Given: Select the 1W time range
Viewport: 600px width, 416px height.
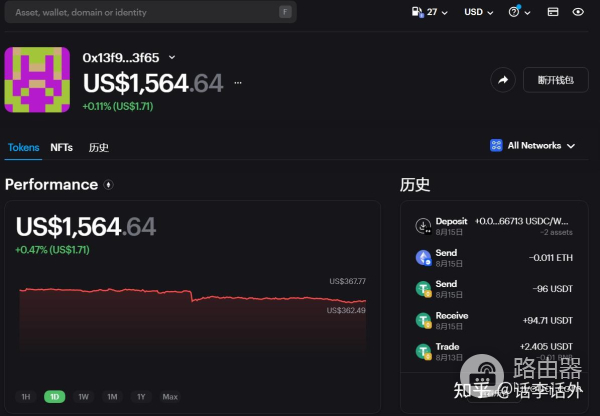Looking at the screenshot, I should [83, 396].
